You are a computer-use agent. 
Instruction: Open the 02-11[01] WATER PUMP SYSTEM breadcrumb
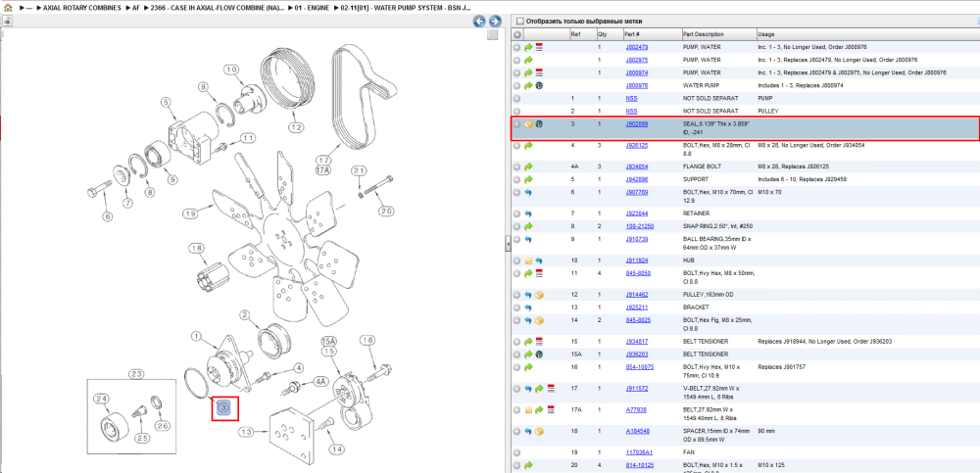[406, 8]
